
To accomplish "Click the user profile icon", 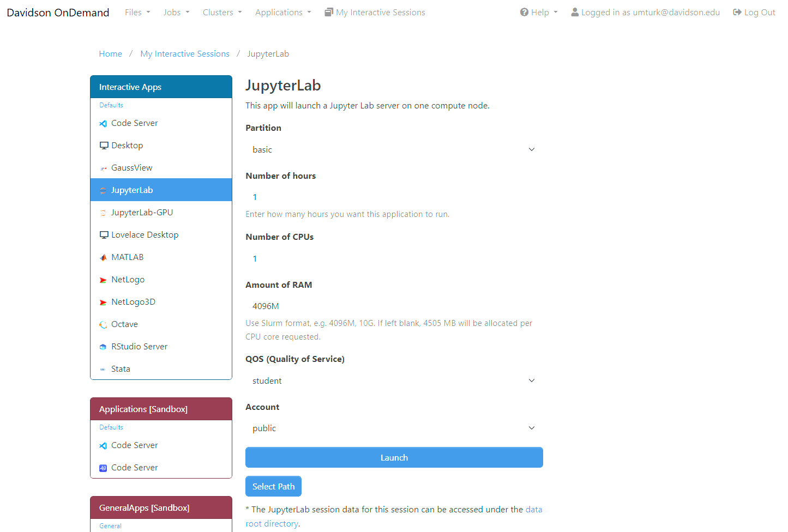I will (x=575, y=12).
